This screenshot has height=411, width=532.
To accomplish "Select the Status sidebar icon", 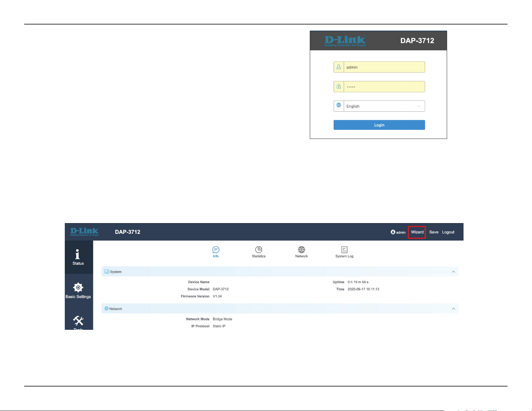I will (x=78, y=257).
